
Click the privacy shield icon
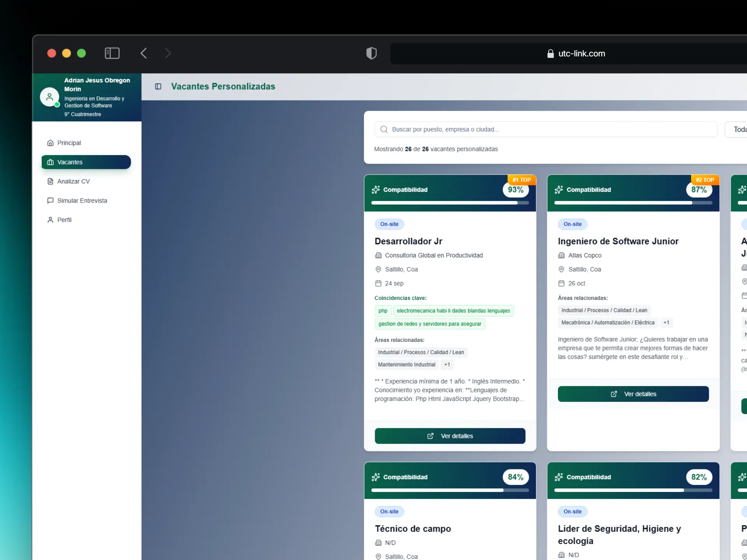[x=371, y=53]
